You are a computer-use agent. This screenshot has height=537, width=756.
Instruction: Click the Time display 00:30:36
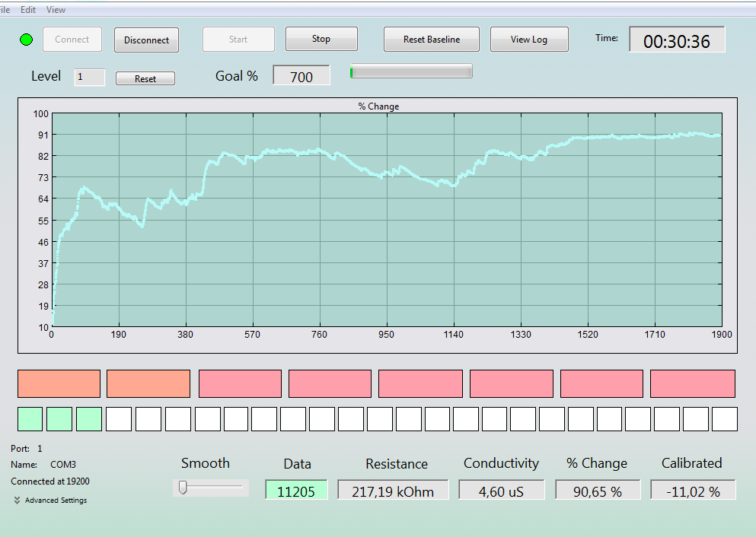[677, 40]
